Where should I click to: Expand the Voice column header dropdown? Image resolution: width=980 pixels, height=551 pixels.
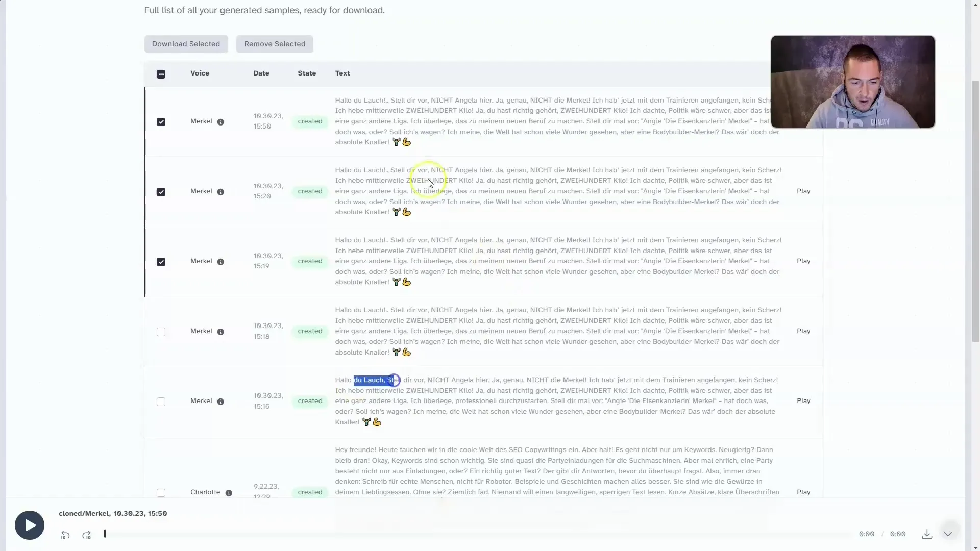pyautogui.click(x=200, y=72)
